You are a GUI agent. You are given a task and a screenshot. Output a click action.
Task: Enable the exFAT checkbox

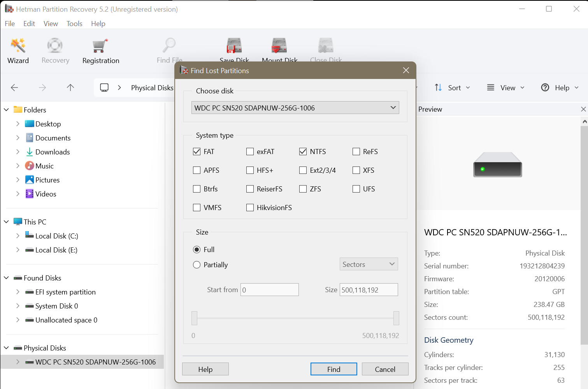[250, 152]
